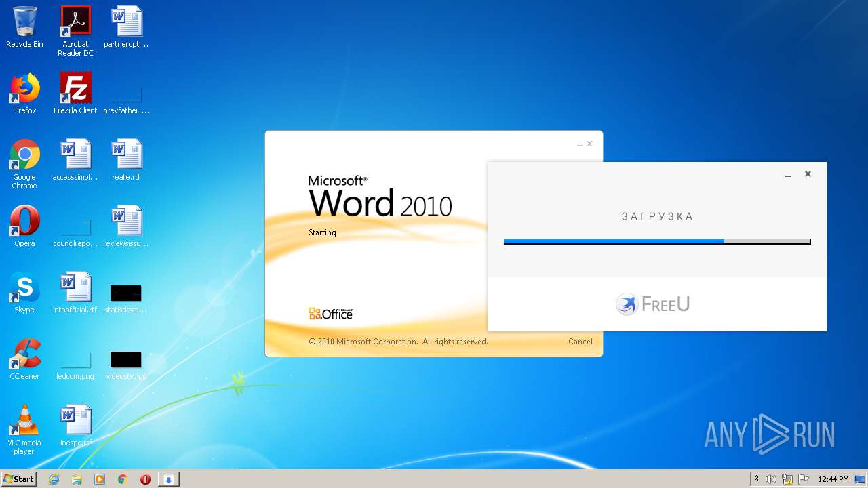Open the volume control in the system tray
This screenshot has width=868, height=488.
tap(771, 479)
